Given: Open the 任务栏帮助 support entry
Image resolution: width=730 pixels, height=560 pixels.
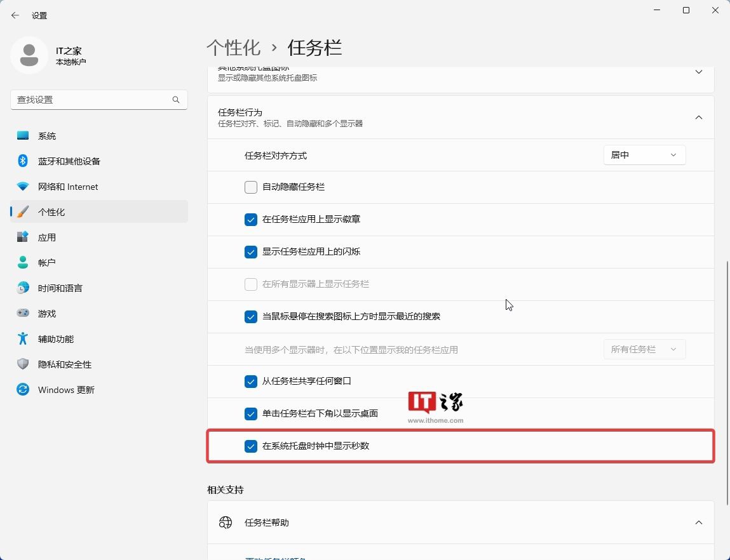Looking at the screenshot, I should (x=461, y=522).
